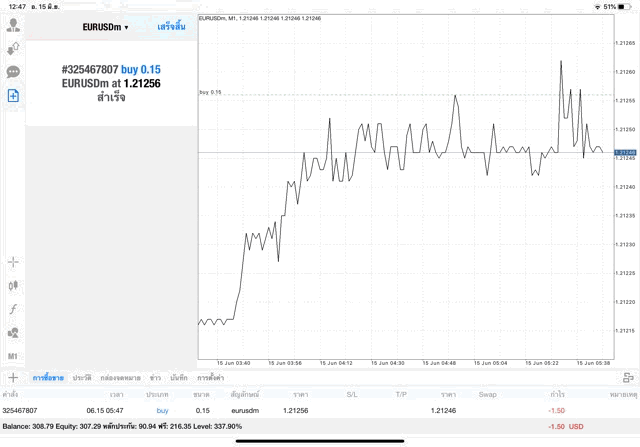
Task: Select order number 325467807 in trade table
Action: pyautogui.click(x=20, y=411)
